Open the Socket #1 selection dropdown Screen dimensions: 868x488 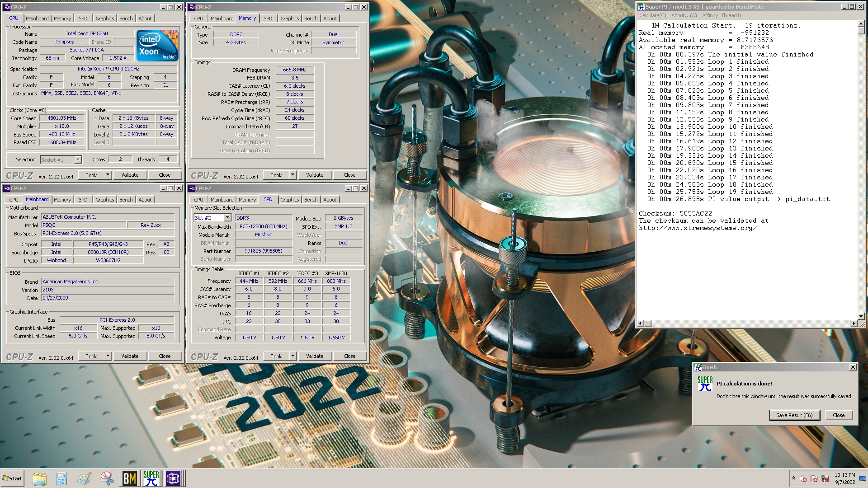78,160
